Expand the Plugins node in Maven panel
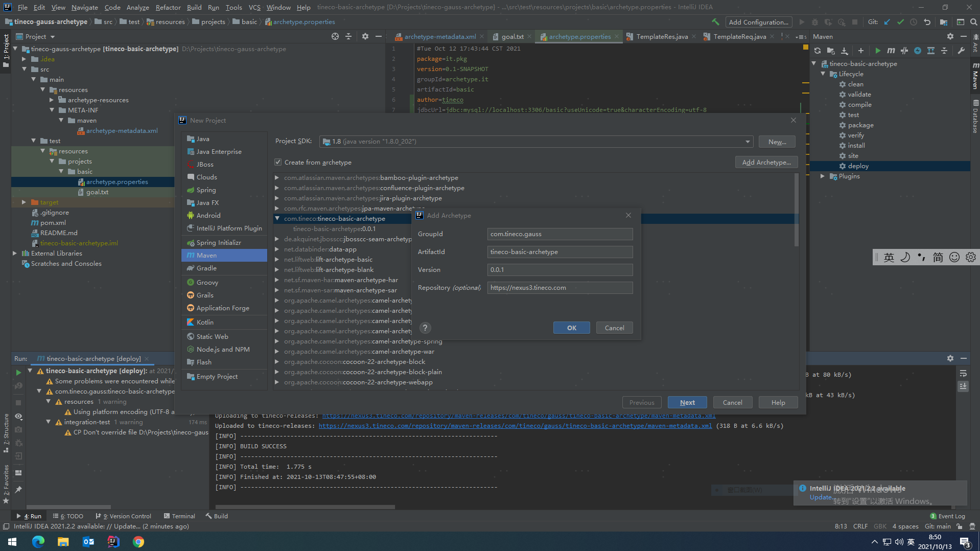This screenshot has width=980, height=551. point(823,176)
